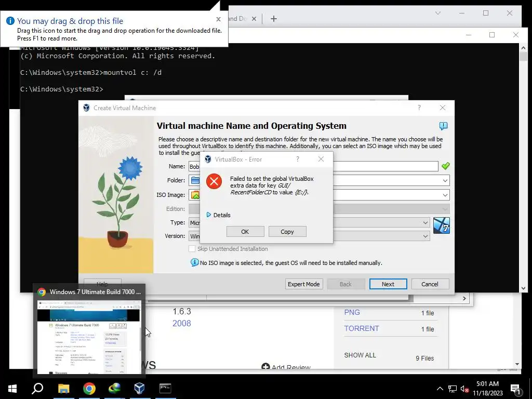Open Chrome tab search chevron

point(438,13)
